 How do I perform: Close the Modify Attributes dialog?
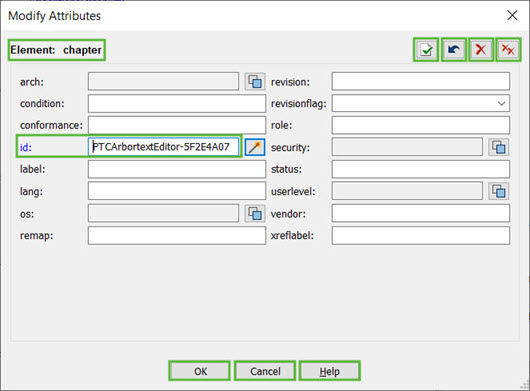pos(512,15)
